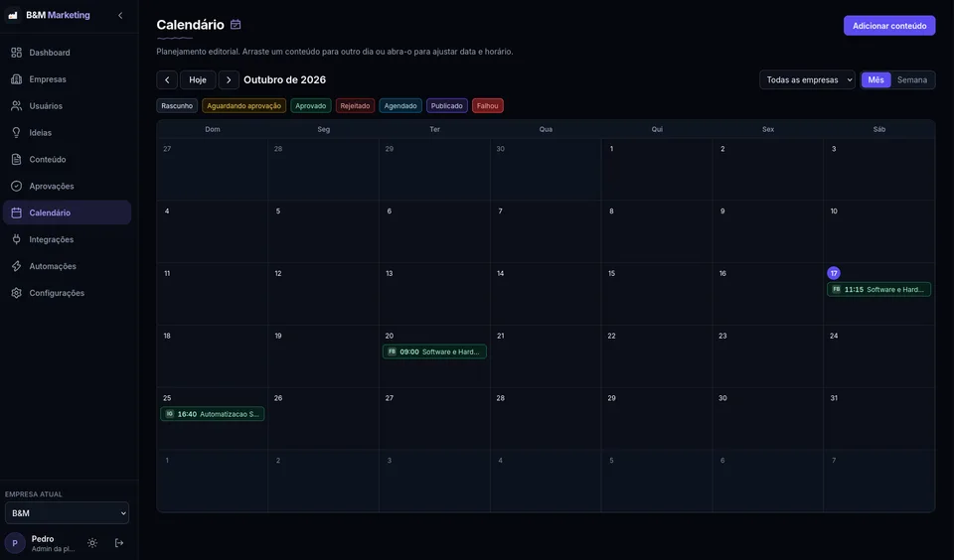The image size is (954, 560).
Task: Open the Ideias menu item
Action: click(x=67, y=132)
